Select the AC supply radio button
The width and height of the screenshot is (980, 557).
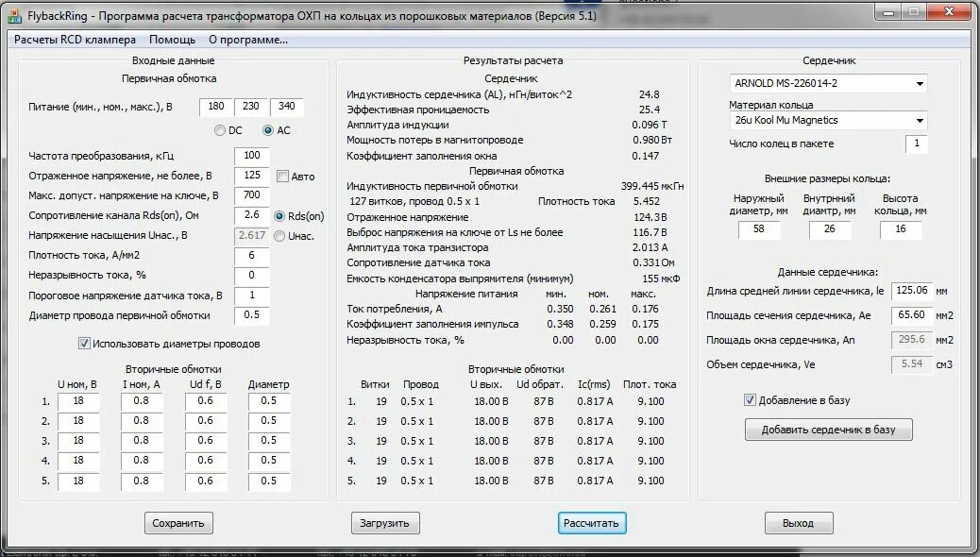point(268,130)
